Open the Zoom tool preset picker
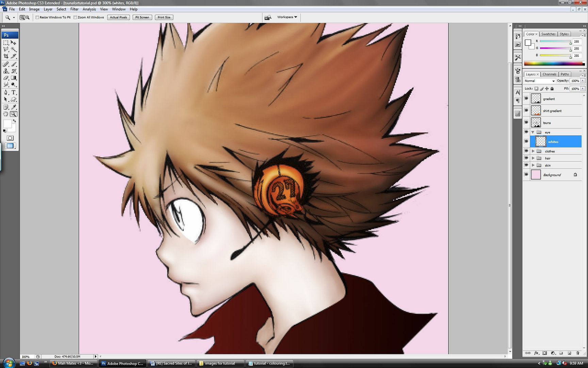The image size is (588, 368). tap(14, 17)
